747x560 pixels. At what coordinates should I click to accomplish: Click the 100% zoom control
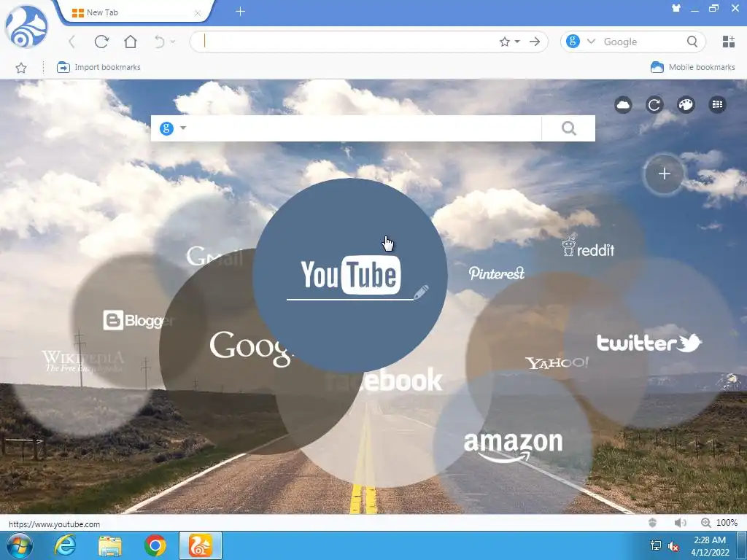click(719, 523)
